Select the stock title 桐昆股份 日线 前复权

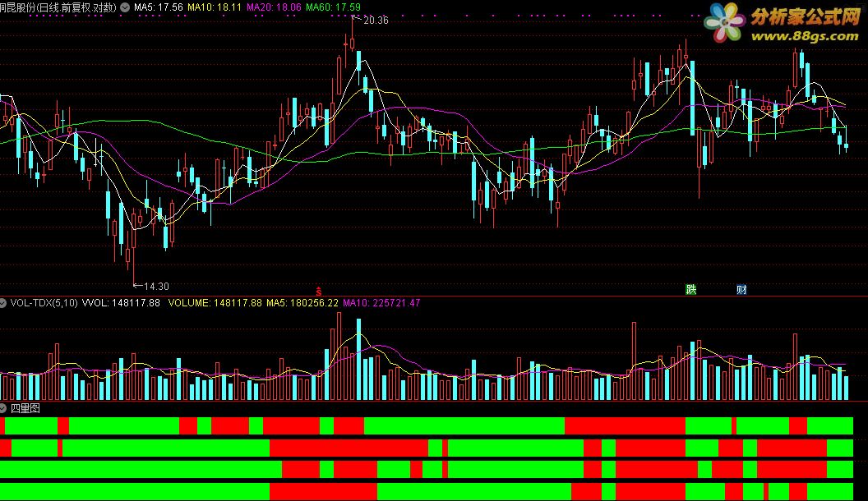coord(58,7)
